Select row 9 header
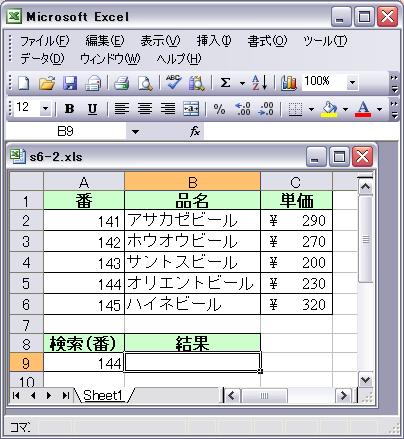404x439 pixels. click(26, 362)
